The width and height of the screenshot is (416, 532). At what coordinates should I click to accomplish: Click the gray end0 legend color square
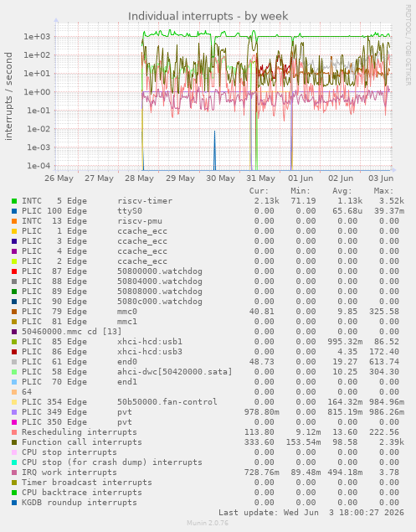(14, 362)
